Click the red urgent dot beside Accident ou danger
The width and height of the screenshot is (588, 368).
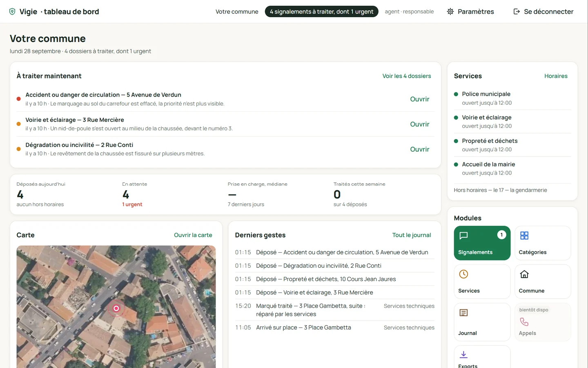(x=18, y=99)
